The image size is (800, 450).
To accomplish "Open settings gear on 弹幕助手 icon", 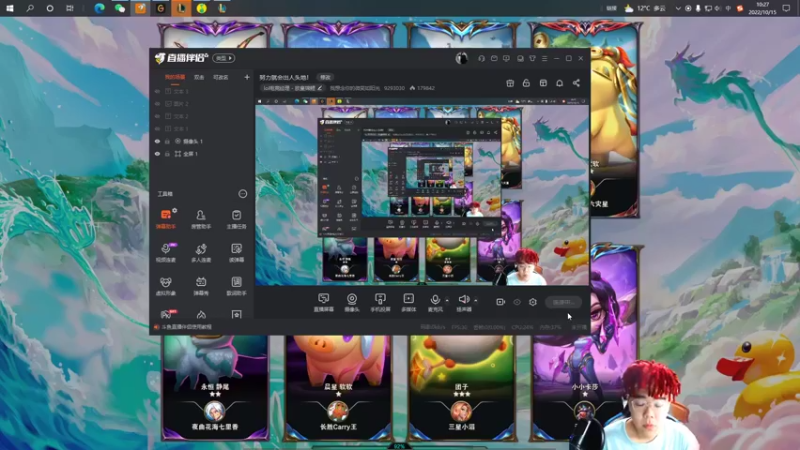I will [175, 210].
